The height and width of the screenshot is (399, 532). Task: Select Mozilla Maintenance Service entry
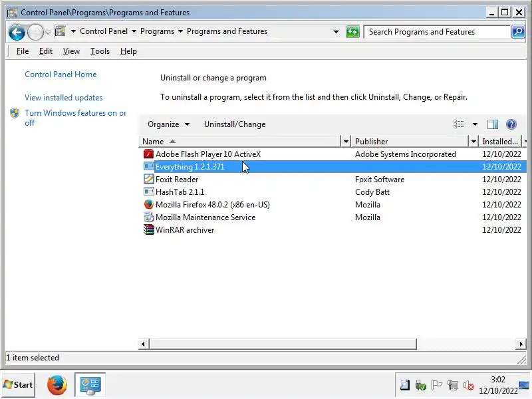pos(205,217)
